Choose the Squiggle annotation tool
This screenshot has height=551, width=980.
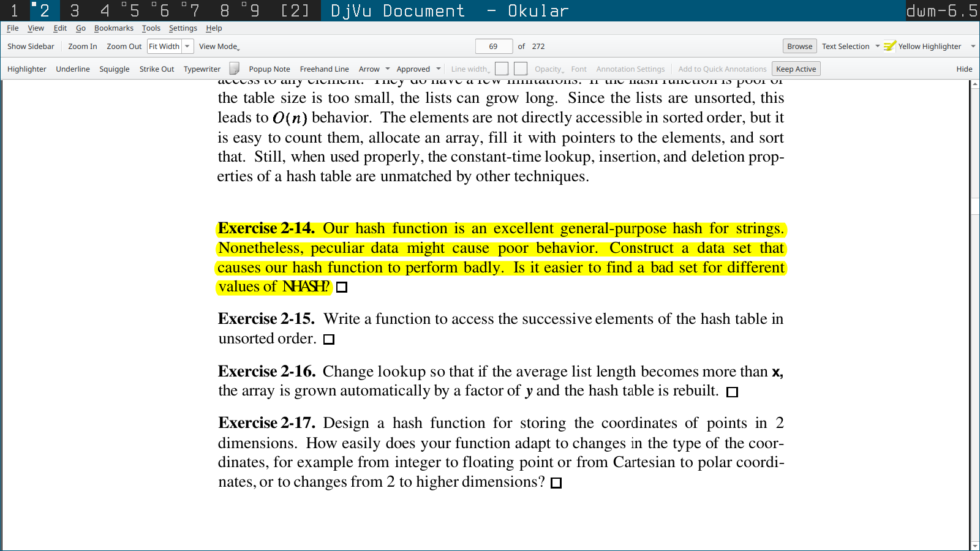115,69
